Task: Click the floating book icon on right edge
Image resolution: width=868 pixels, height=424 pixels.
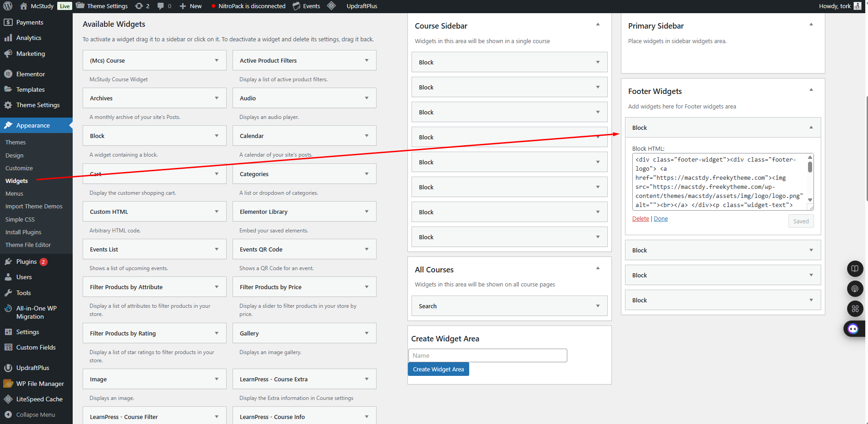Action: (855, 268)
